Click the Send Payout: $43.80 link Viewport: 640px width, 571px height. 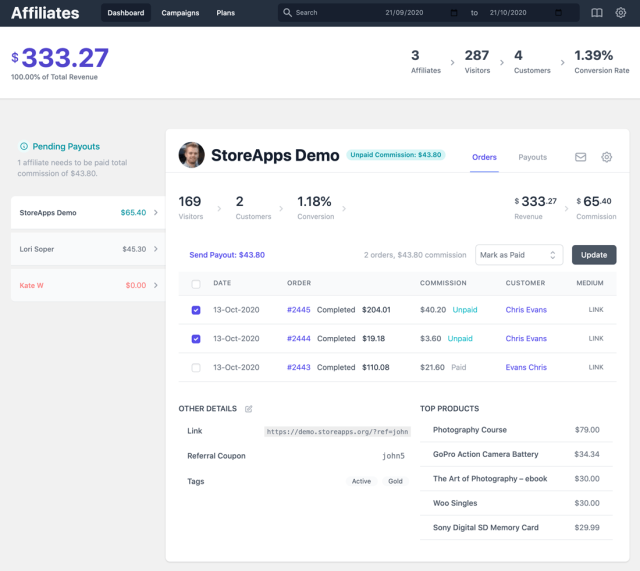pos(227,255)
